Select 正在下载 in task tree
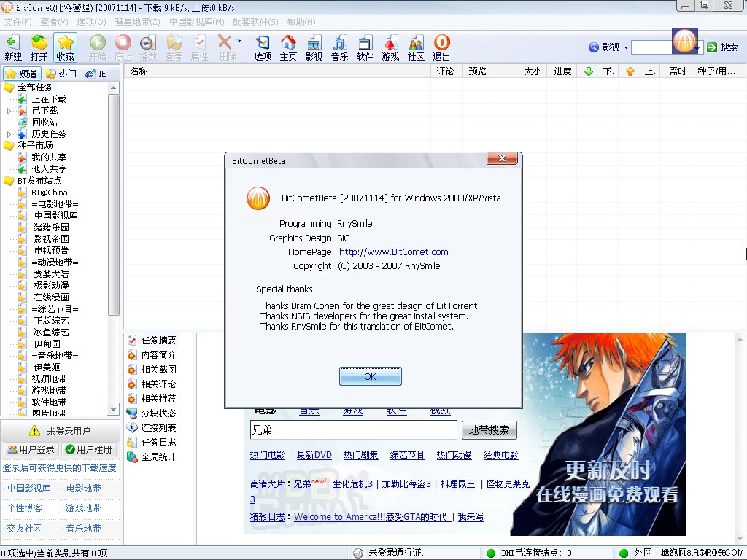Screen dimensions: 747x560 click(x=49, y=99)
